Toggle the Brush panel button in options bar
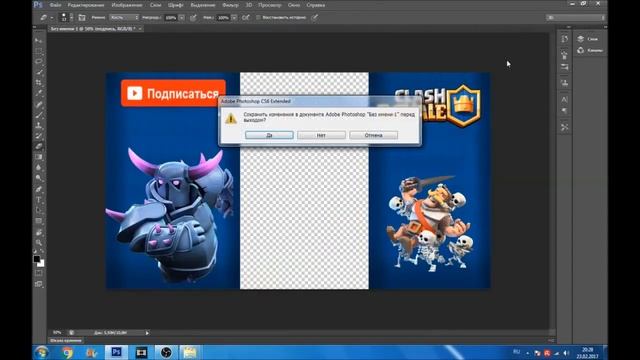 [x=82, y=18]
